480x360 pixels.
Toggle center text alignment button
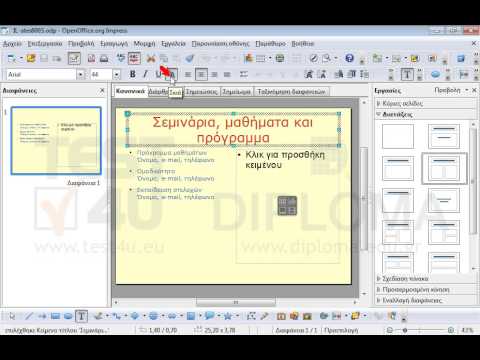201,74
